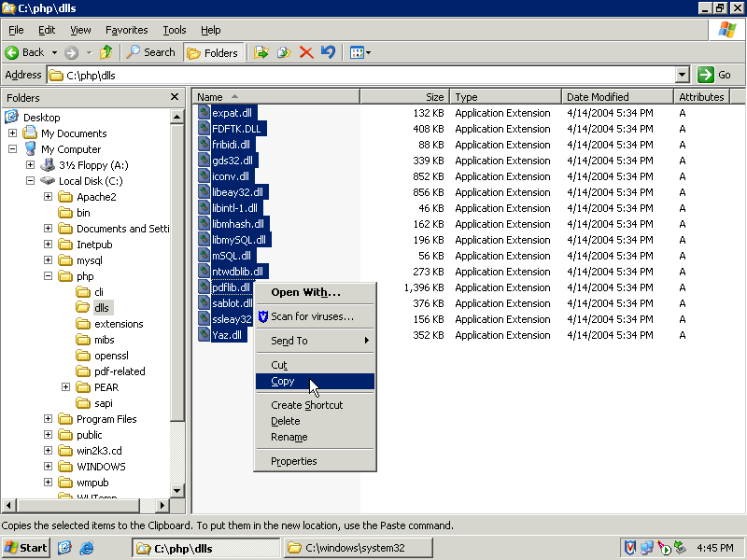
Task: Click the Move To folder toolbar icon
Action: click(x=261, y=52)
